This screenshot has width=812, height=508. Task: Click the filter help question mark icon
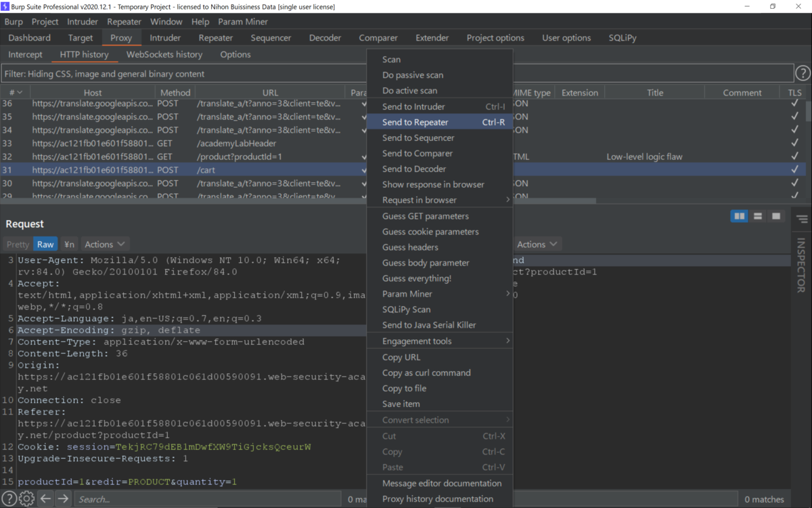pyautogui.click(x=803, y=74)
